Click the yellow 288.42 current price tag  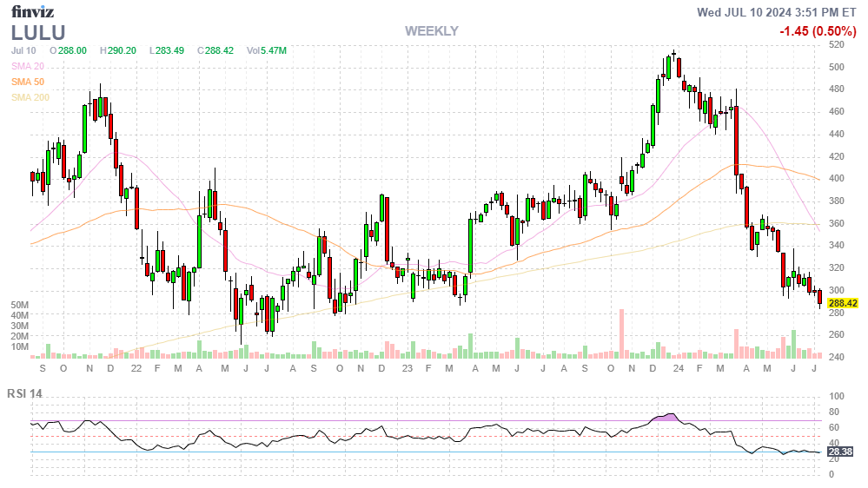click(842, 303)
